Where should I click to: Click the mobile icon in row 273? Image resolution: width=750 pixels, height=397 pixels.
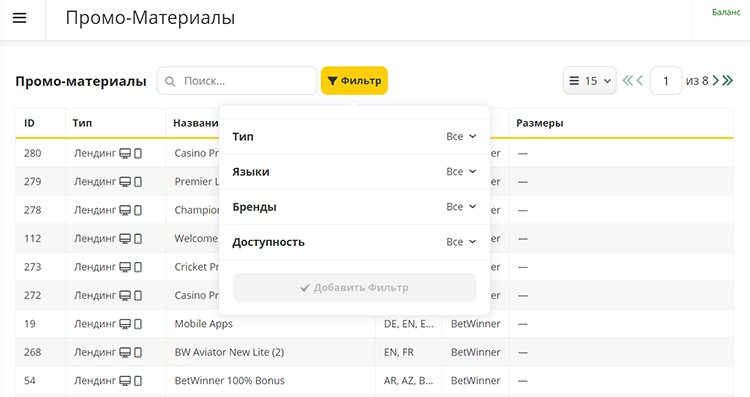[138, 267]
